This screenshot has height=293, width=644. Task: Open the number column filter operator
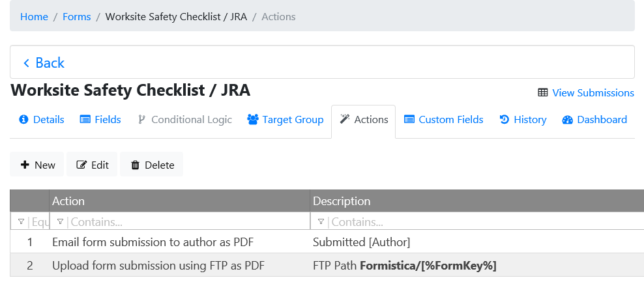coord(21,222)
